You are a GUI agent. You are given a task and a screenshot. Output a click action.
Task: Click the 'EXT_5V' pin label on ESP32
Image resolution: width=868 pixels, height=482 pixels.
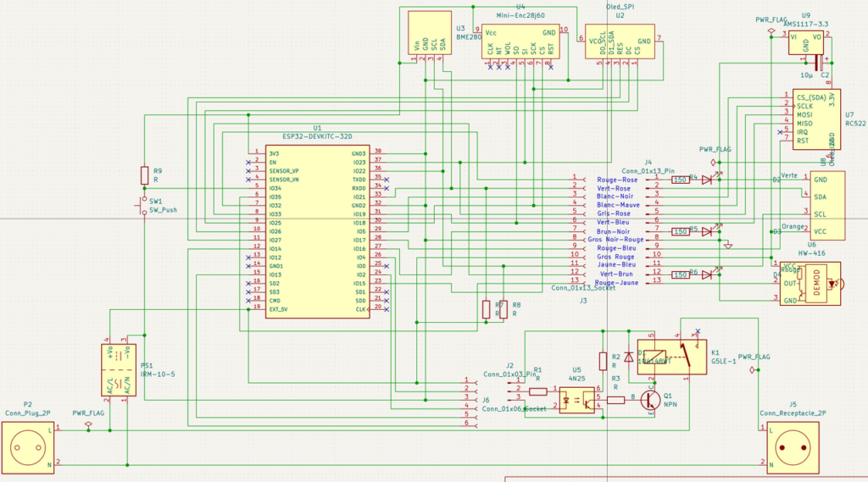[x=278, y=309]
